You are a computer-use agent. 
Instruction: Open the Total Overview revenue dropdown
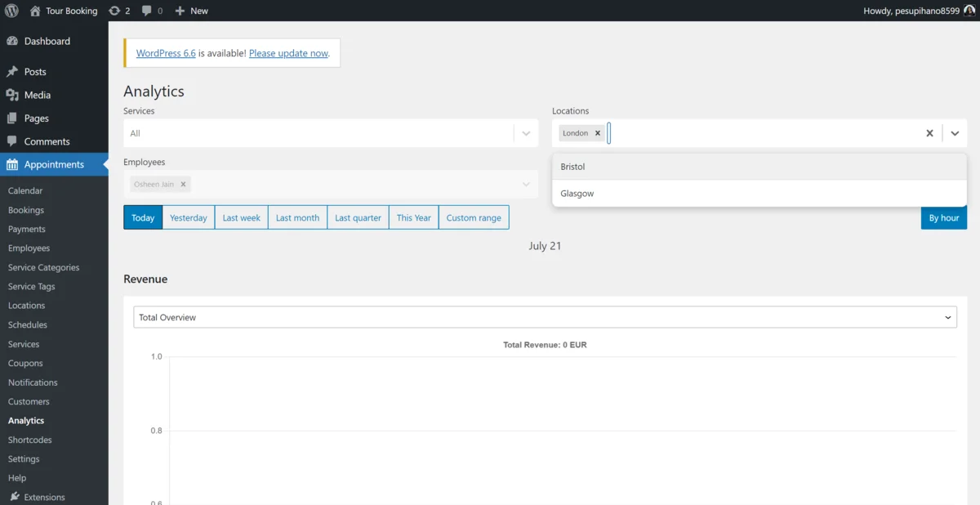(545, 317)
